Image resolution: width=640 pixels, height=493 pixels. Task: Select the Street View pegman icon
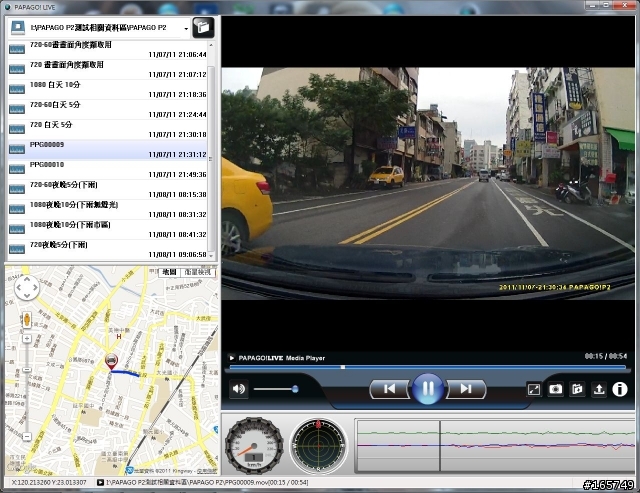(x=27, y=320)
